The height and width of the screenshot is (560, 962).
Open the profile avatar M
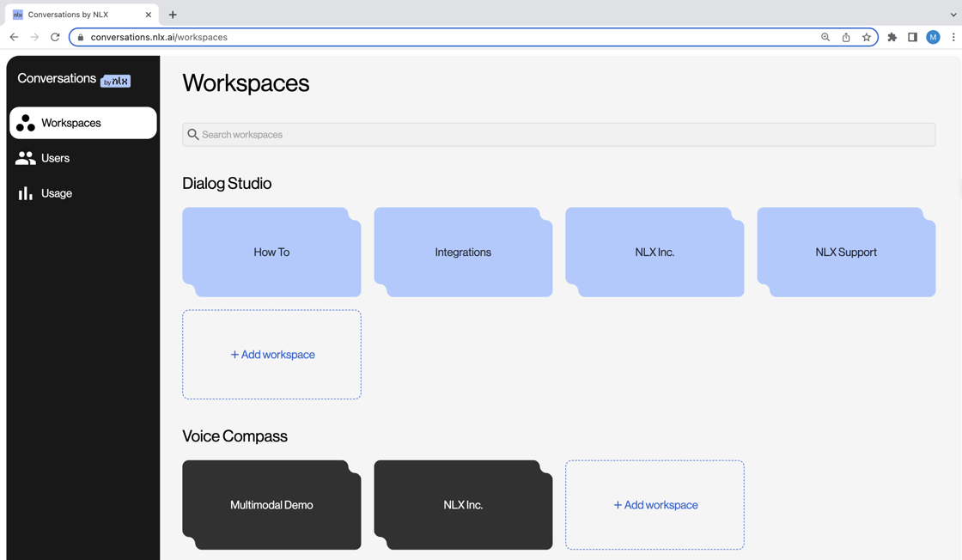click(933, 37)
